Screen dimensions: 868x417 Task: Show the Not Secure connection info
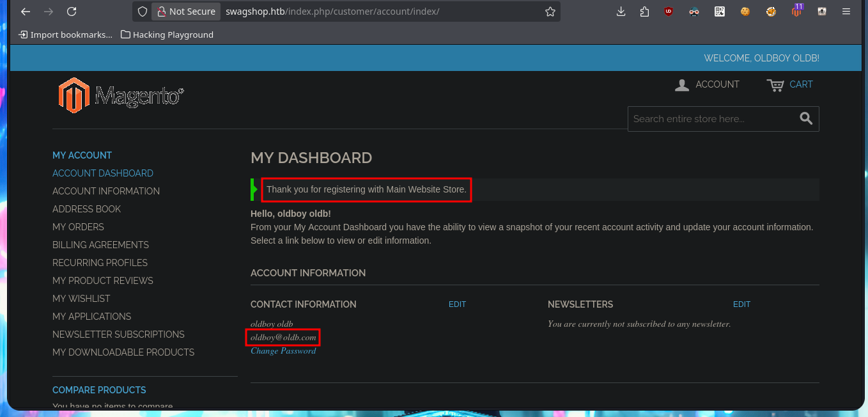pos(186,12)
